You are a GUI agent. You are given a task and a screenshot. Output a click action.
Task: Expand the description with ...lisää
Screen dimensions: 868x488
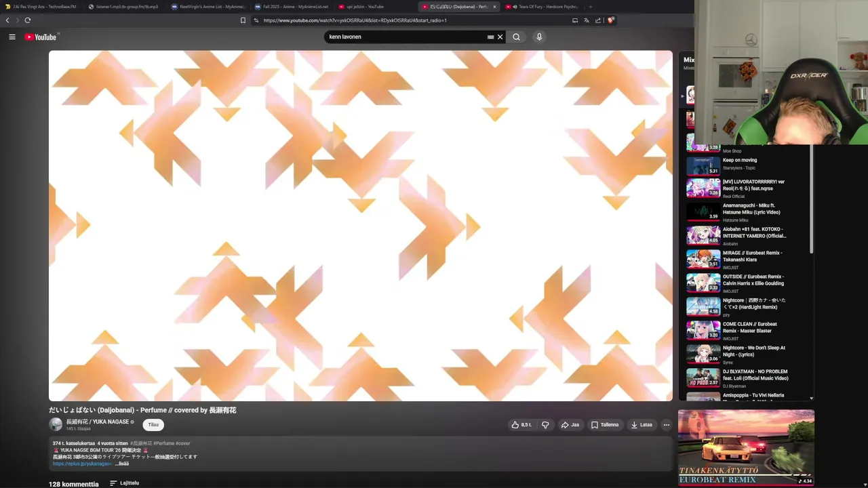click(x=123, y=464)
